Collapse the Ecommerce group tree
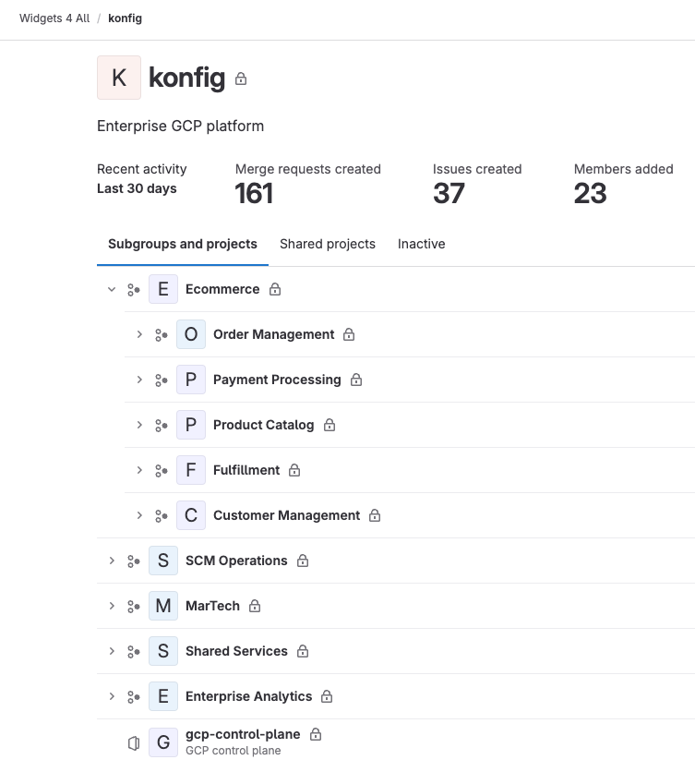695x784 pixels. [x=111, y=289]
